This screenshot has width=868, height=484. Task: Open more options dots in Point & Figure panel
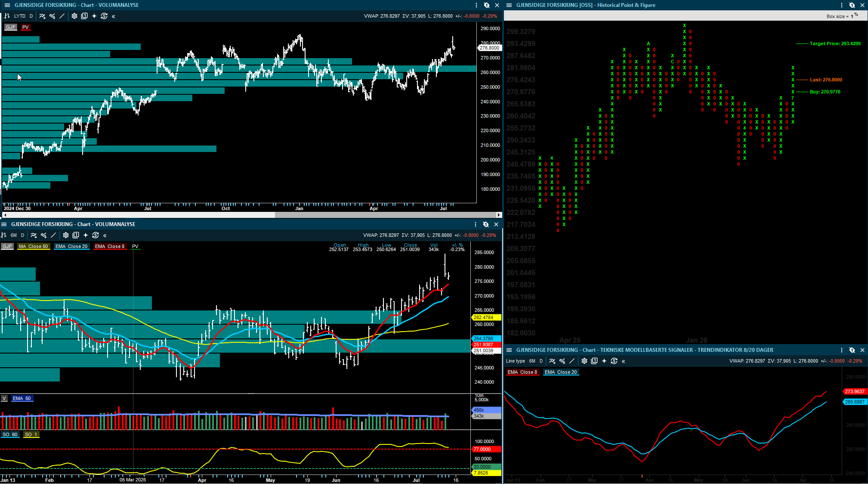point(842,5)
